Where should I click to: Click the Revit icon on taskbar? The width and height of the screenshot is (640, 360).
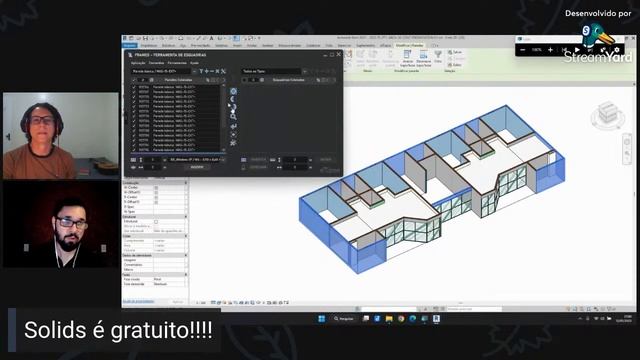pyautogui.click(x=436, y=318)
